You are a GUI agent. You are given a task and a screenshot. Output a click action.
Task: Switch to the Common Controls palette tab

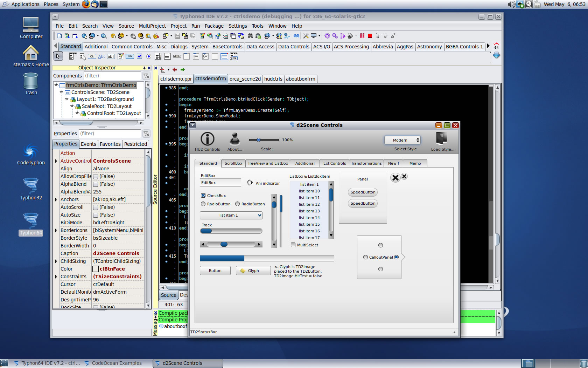[132, 47]
